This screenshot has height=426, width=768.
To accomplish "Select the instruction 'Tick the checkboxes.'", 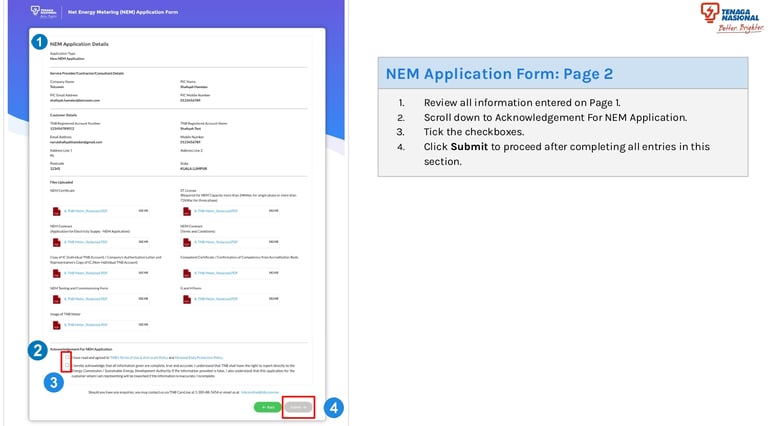I will (x=474, y=132).
